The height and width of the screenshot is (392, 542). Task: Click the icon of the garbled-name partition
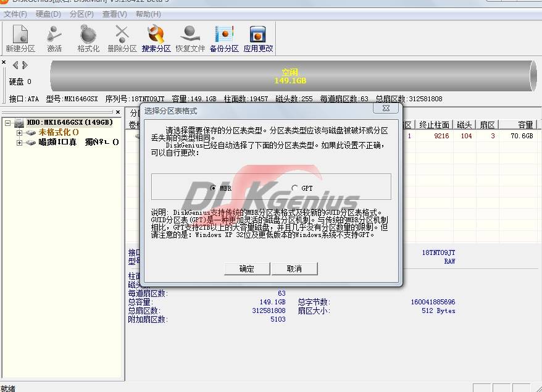[x=31, y=143]
